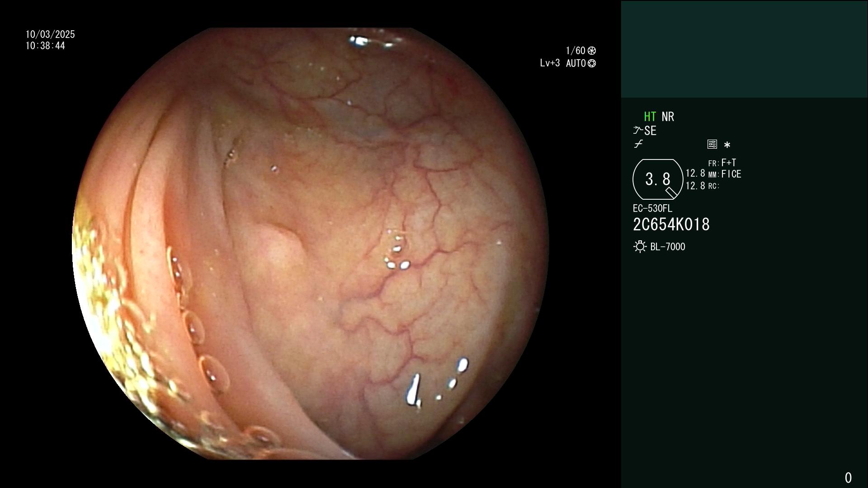Click the MM: FICE setting
This screenshot has width=868, height=488.
click(x=725, y=174)
